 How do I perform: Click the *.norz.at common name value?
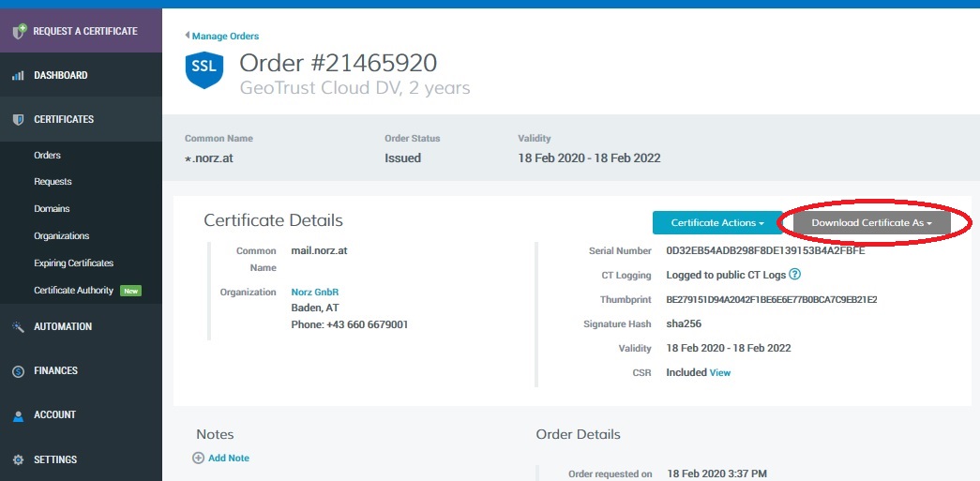click(x=209, y=158)
